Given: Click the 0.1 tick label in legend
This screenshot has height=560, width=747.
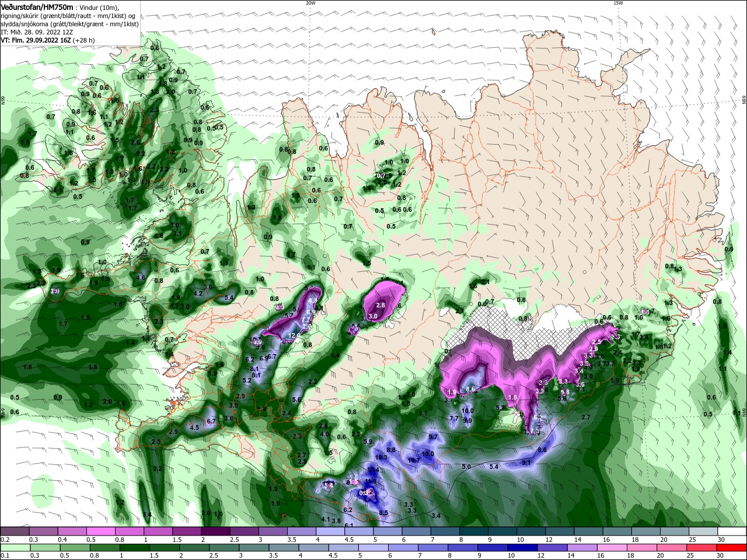Looking at the screenshot, I should point(5,556).
